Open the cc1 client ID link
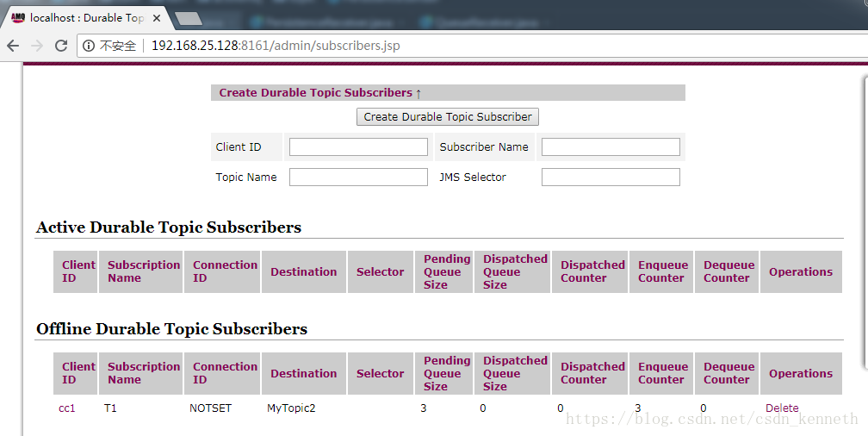868x436 pixels. pos(67,408)
